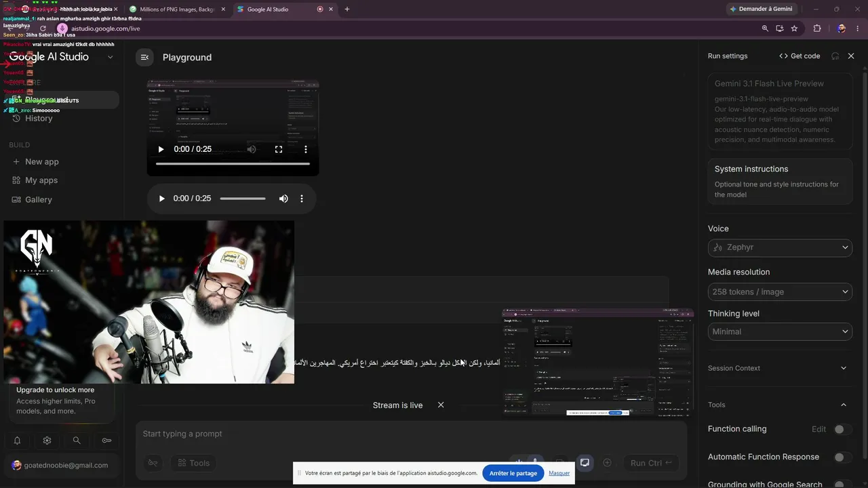Enter fullscreen on the video player

(x=279, y=149)
